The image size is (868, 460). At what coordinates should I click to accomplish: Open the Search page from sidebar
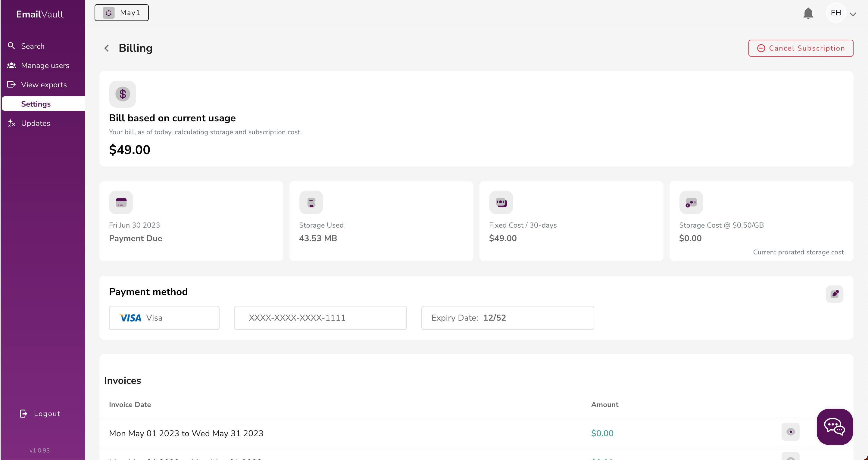33,46
